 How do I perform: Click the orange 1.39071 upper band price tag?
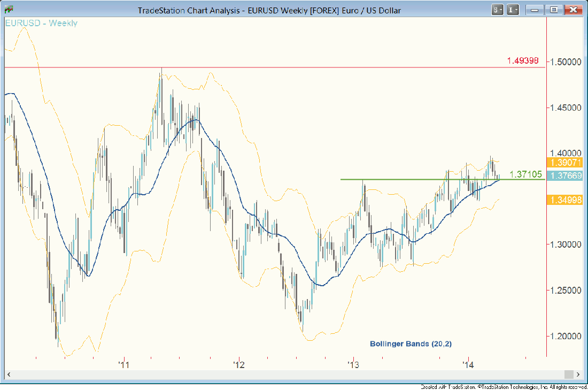click(x=567, y=163)
